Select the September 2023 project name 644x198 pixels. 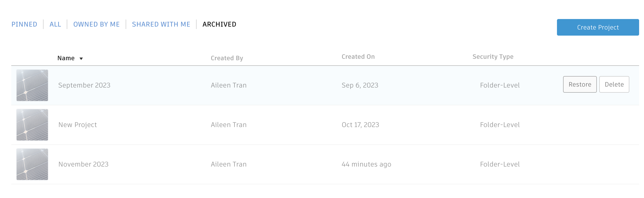(x=84, y=85)
